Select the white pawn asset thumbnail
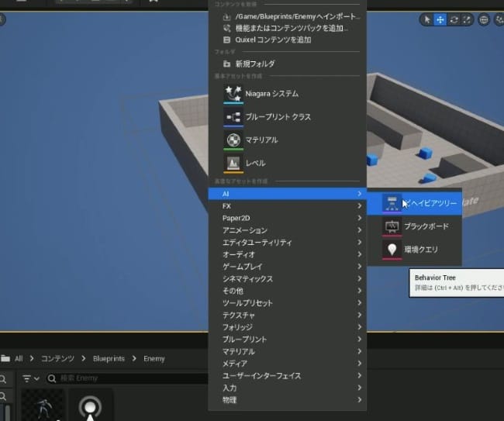 click(90, 405)
